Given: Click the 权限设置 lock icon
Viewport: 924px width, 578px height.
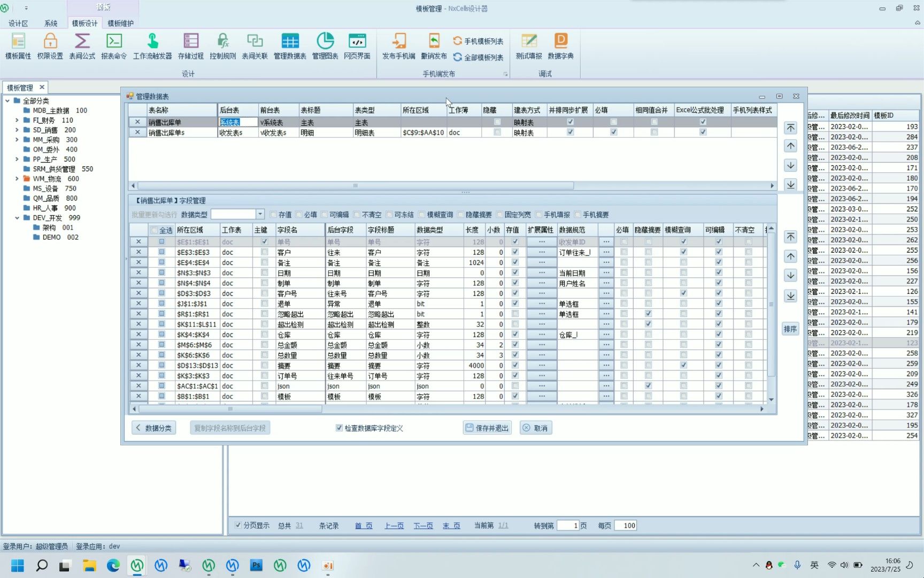Looking at the screenshot, I should pyautogui.click(x=50, y=45).
